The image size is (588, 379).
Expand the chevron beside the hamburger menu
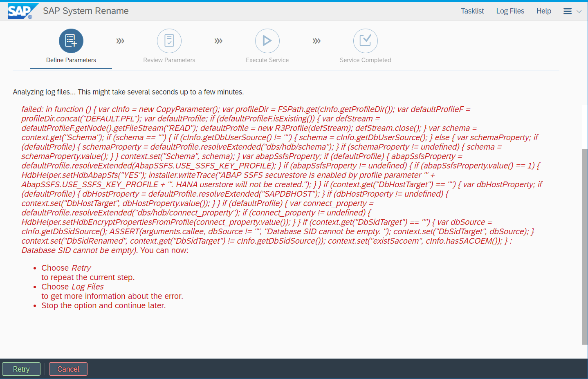tap(579, 11)
